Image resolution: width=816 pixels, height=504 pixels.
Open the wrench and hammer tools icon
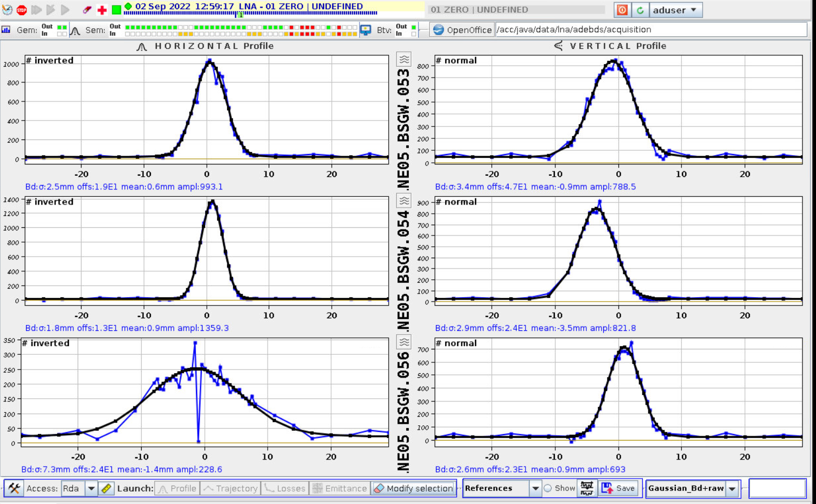pyautogui.click(x=14, y=488)
